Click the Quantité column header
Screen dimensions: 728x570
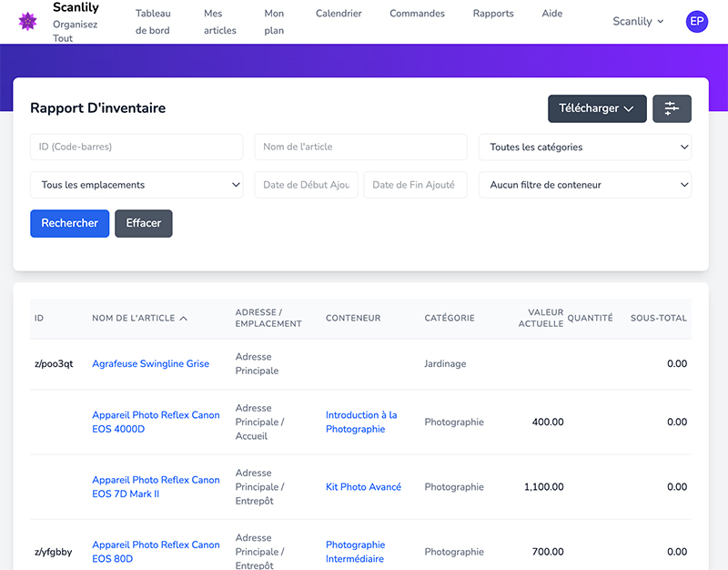pyautogui.click(x=590, y=318)
